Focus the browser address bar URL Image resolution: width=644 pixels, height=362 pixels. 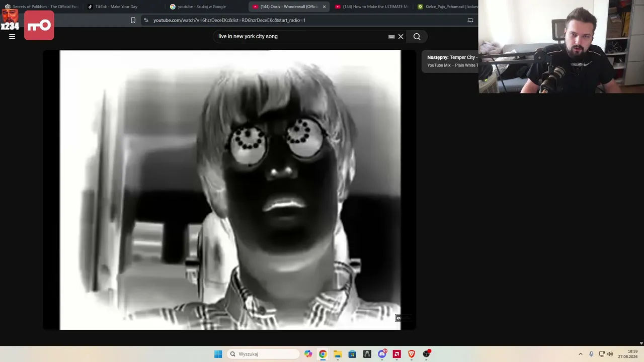coord(229,20)
